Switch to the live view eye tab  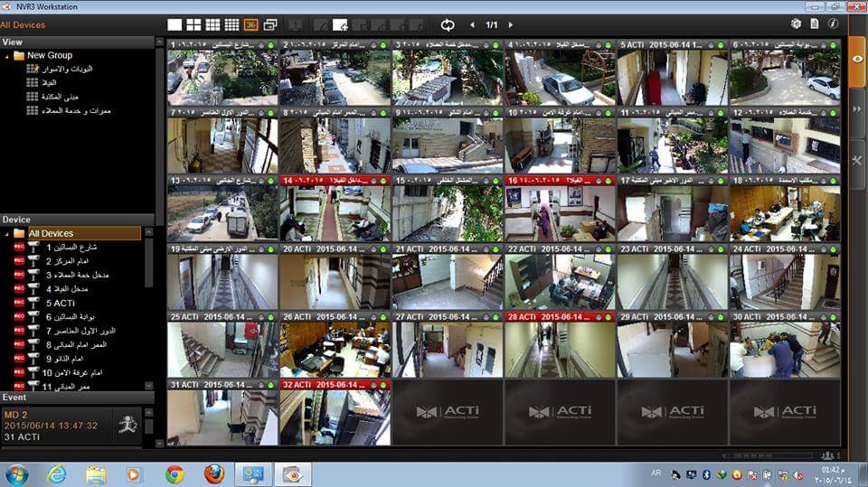pos(857,59)
